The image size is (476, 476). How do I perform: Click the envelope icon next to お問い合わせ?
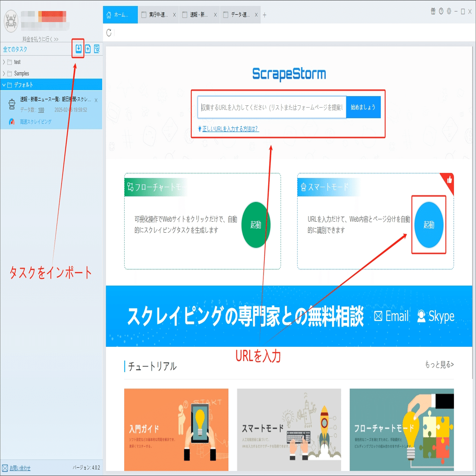pos(5,468)
